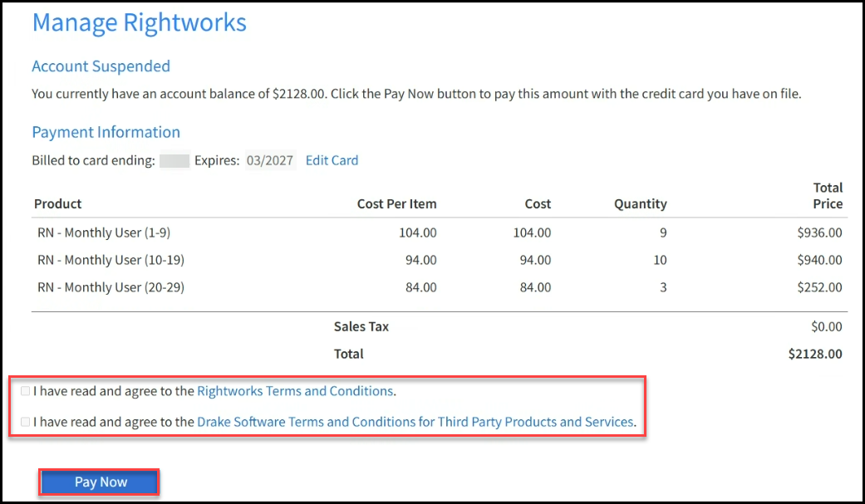Screen dimensions: 865x504
Task: Select the Account Suspended heading
Action: coord(101,66)
